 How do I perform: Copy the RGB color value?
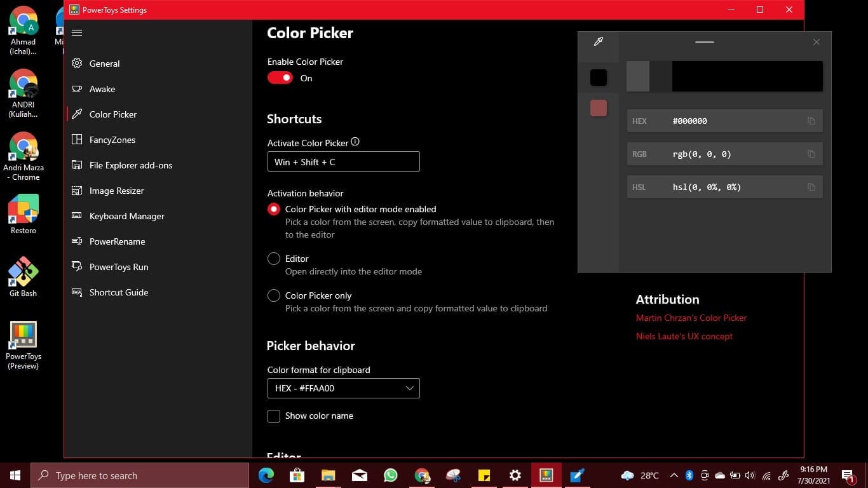[x=811, y=154]
